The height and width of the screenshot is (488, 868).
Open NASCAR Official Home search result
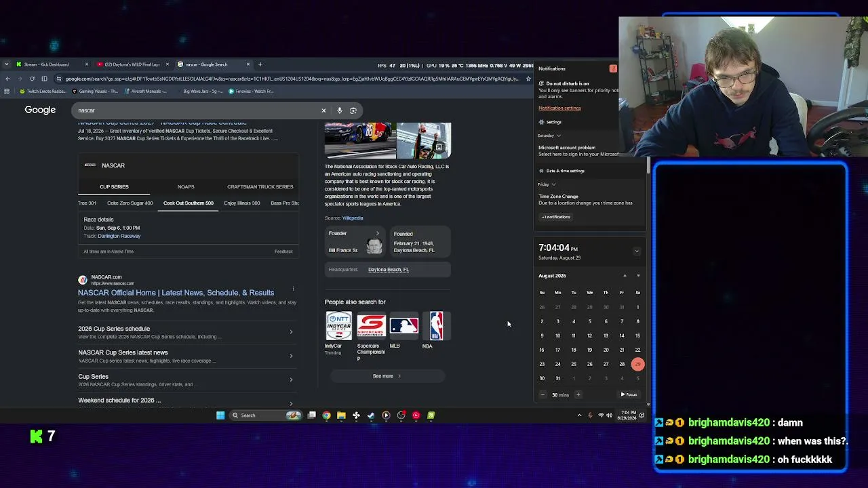point(176,293)
